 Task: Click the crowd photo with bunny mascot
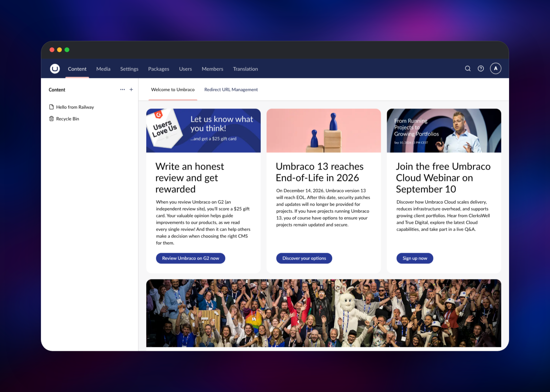(323, 313)
